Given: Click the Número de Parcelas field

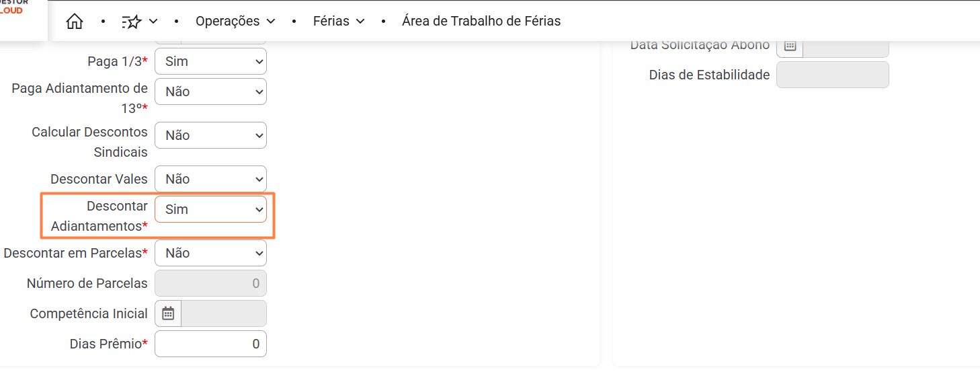Looking at the screenshot, I should 210,283.
